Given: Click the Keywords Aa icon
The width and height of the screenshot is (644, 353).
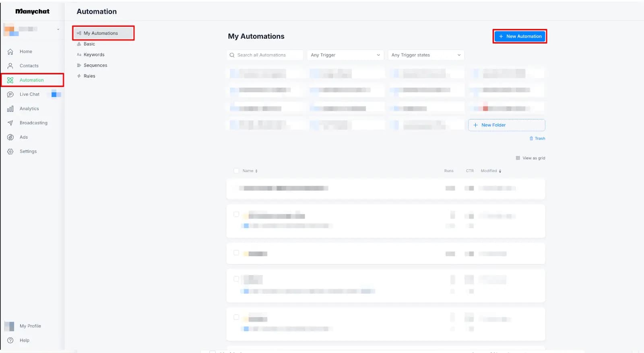Looking at the screenshot, I should tap(79, 55).
